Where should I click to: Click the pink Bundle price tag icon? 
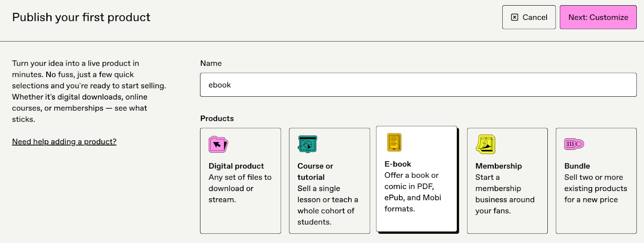pyautogui.click(x=573, y=143)
